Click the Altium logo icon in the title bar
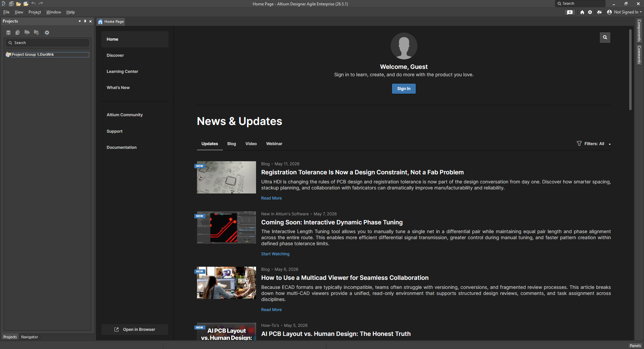This screenshot has height=349, width=644. pyautogui.click(x=3, y=4)
